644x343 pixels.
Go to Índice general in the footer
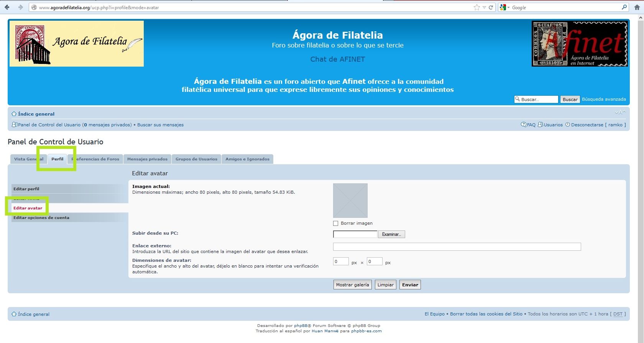34,314
